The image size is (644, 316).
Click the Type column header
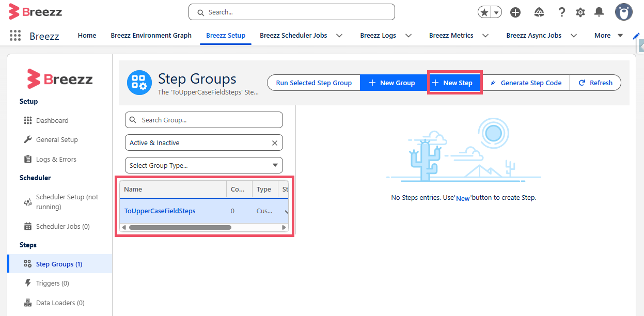[265, 189]
